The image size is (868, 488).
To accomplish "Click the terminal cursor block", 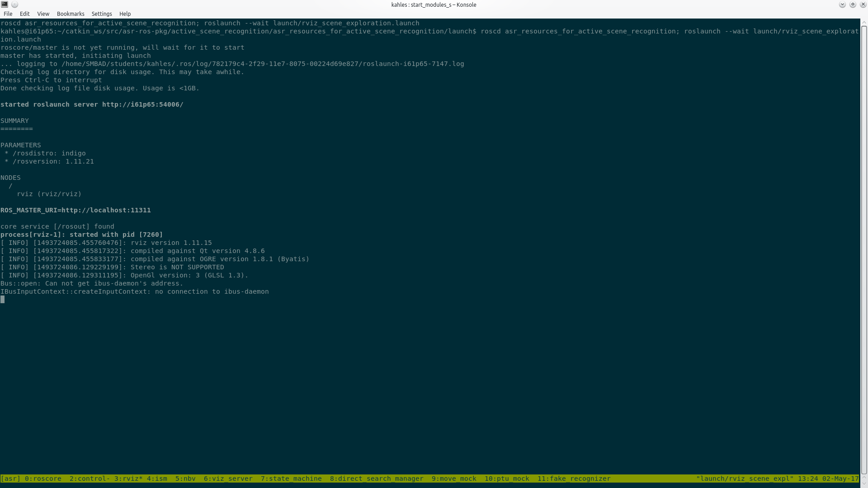I will [x=3, y=300].
